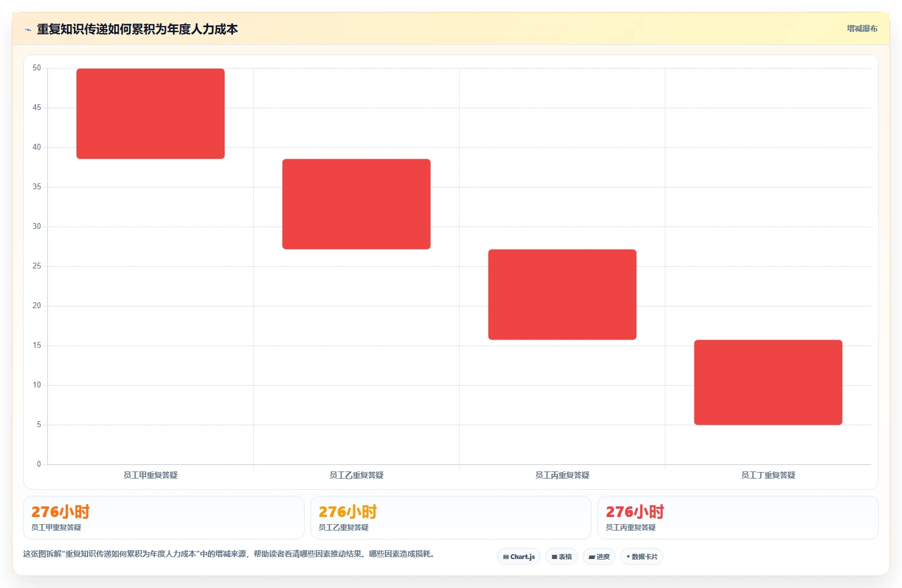
Task: Click the chart title 重复知识传递如何累积为年度人力成本
Action: 137,30
